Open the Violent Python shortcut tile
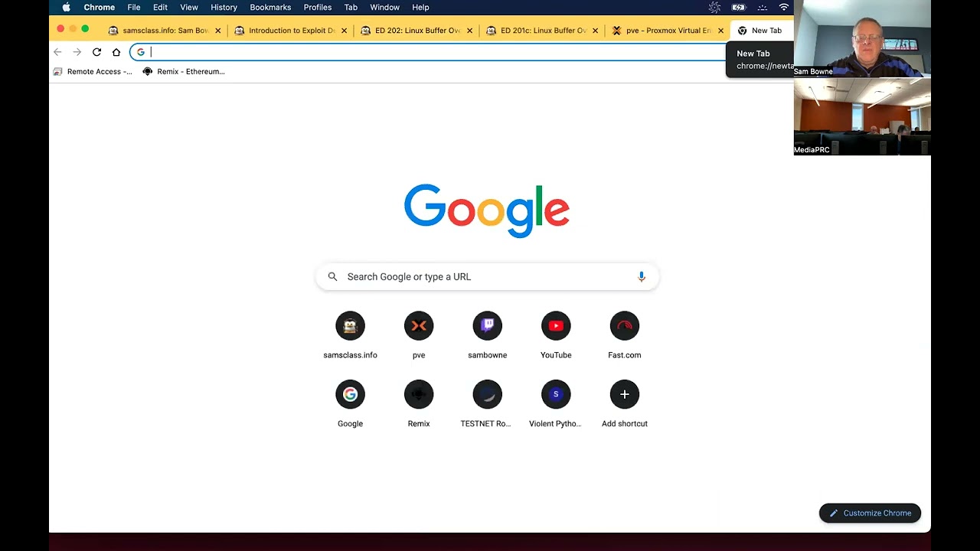This screenshot has width=980, height=551. pos(556,404)
